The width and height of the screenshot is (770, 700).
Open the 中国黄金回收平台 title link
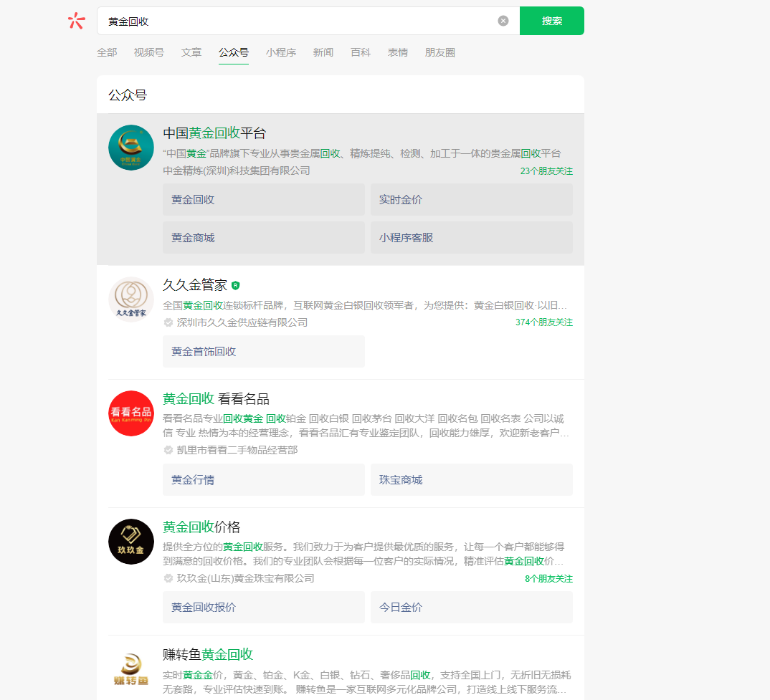coord(214,133)
